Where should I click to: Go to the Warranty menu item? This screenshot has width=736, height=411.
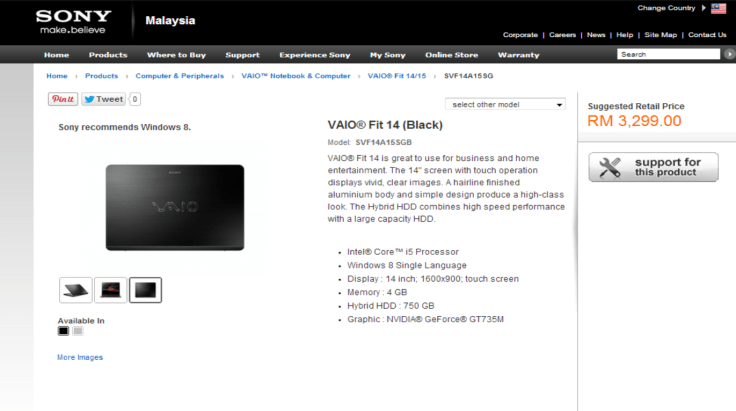click(x=519, y=55)
